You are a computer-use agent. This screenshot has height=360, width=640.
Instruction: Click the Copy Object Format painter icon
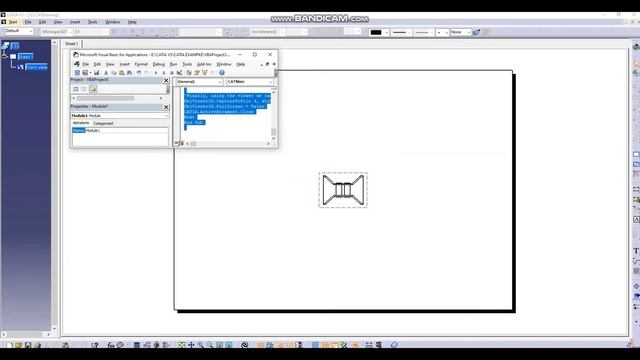point(476,32)
